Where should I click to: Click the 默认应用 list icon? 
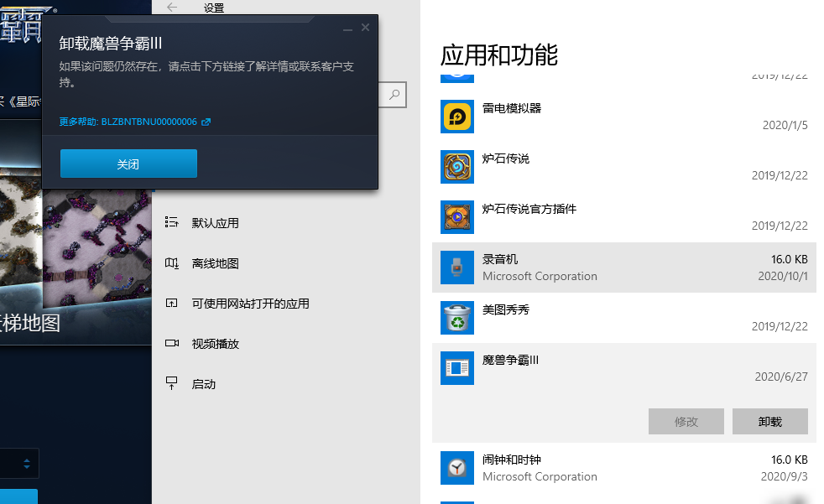[x=172, y=222]
